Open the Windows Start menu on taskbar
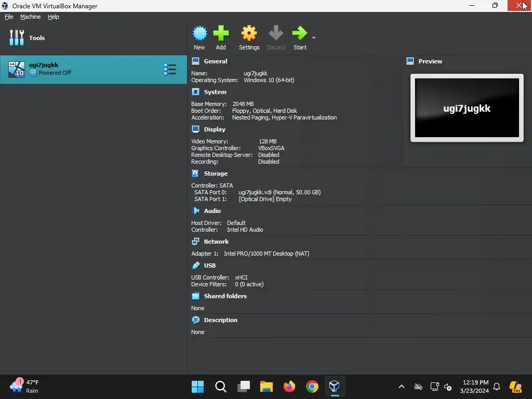The image size is (532, 399). pos(197,387)
